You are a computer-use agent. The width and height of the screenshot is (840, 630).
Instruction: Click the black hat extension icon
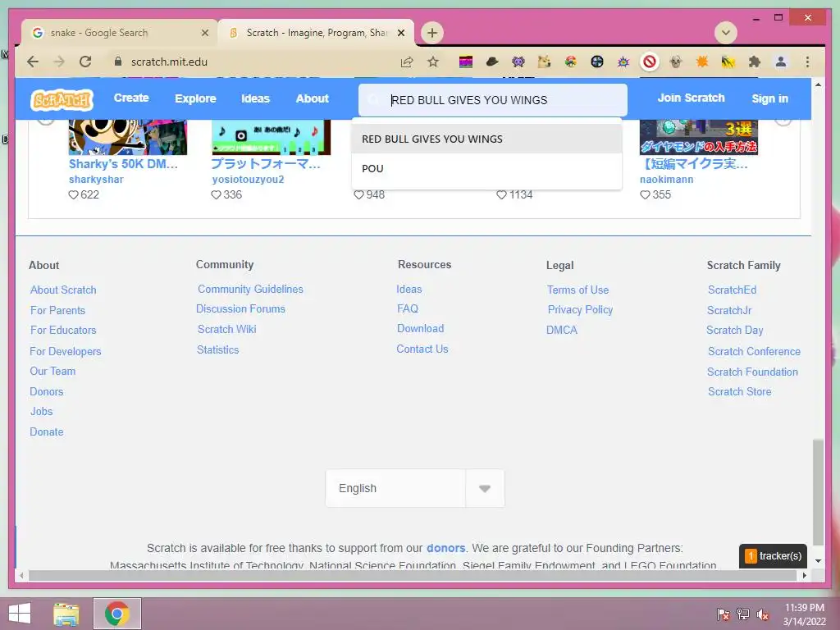coord(492,62)
